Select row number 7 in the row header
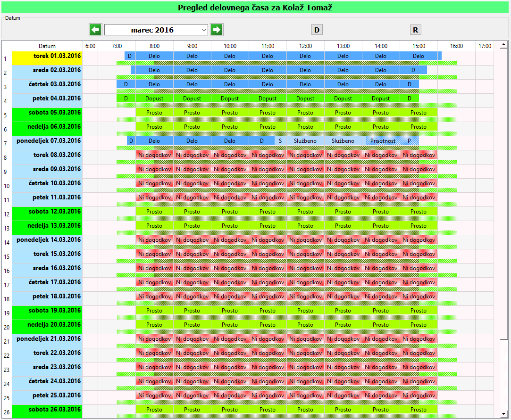 coord(5,143)
